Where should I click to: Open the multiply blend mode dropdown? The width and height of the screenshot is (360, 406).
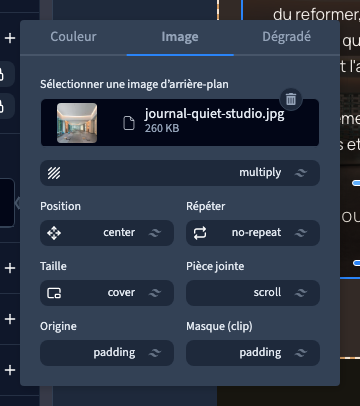click(180, 173)
